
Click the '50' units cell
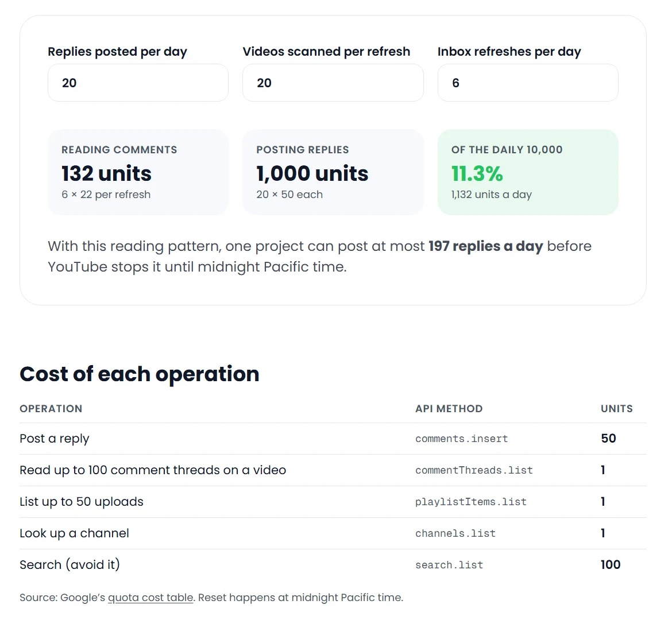(x=609, y=439)
